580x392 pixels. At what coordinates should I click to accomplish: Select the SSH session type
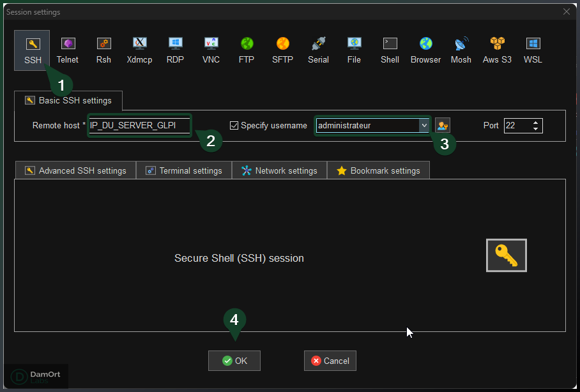(32, 50)
